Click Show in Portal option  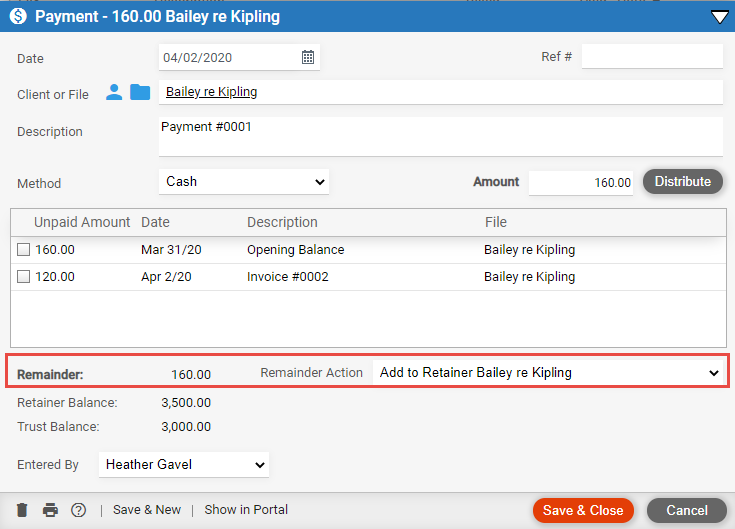246,510
